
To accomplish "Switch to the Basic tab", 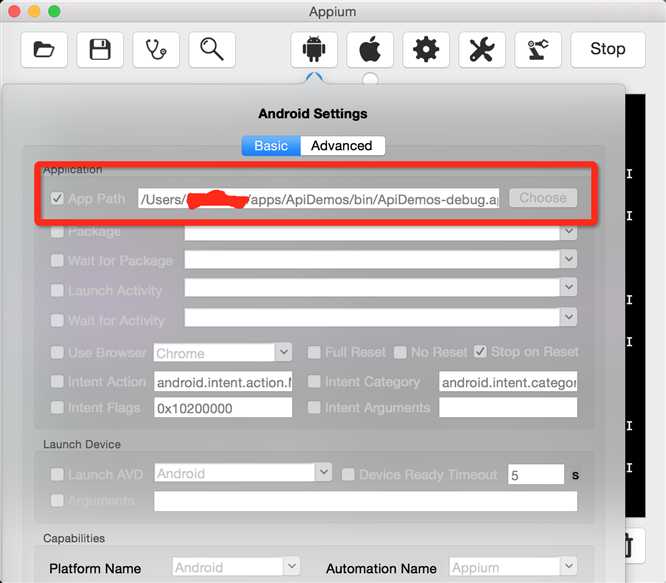I will (271, 146).
